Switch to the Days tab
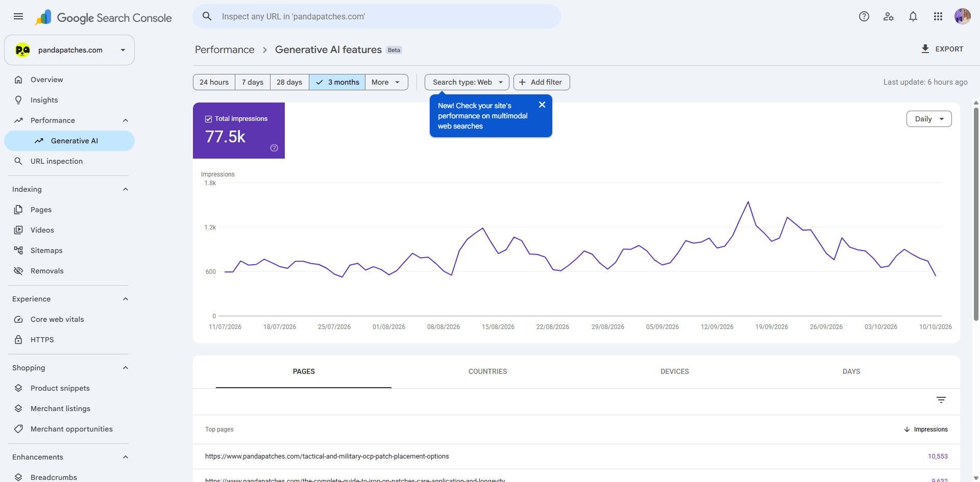980x482 pixels. coord(851,371)
